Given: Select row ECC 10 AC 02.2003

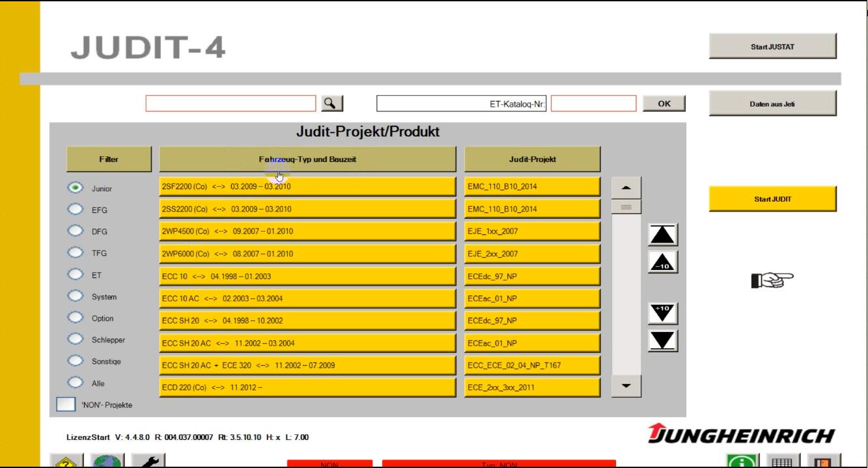Looking at the screenshot, I should [307, 299].
